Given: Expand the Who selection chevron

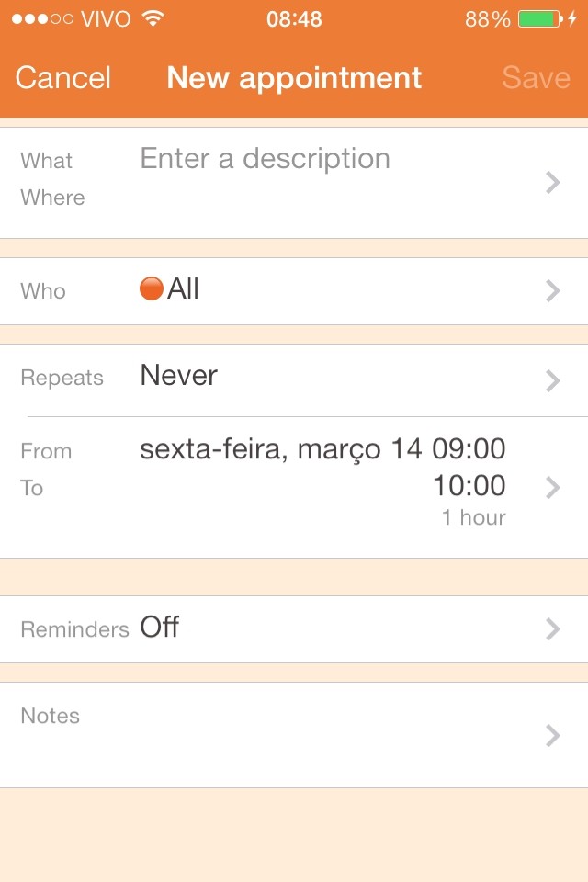Looking at the screenshot, I should 552,291.
